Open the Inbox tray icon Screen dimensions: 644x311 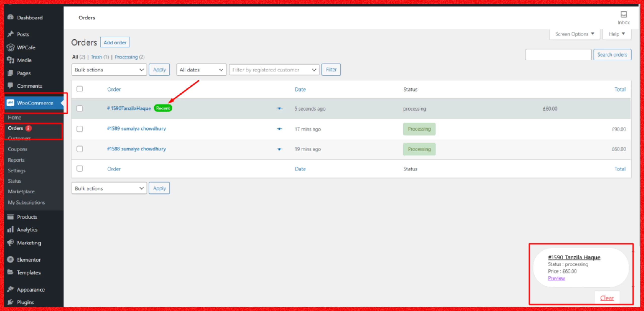point(624,15)
